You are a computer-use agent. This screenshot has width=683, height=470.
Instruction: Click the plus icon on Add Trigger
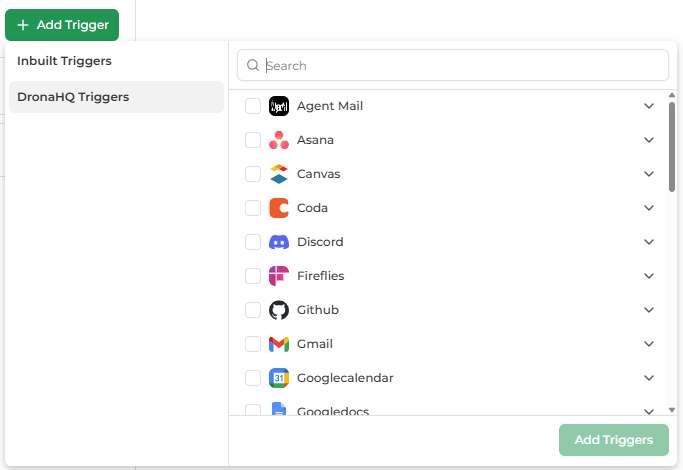click(x=23, y=25)
